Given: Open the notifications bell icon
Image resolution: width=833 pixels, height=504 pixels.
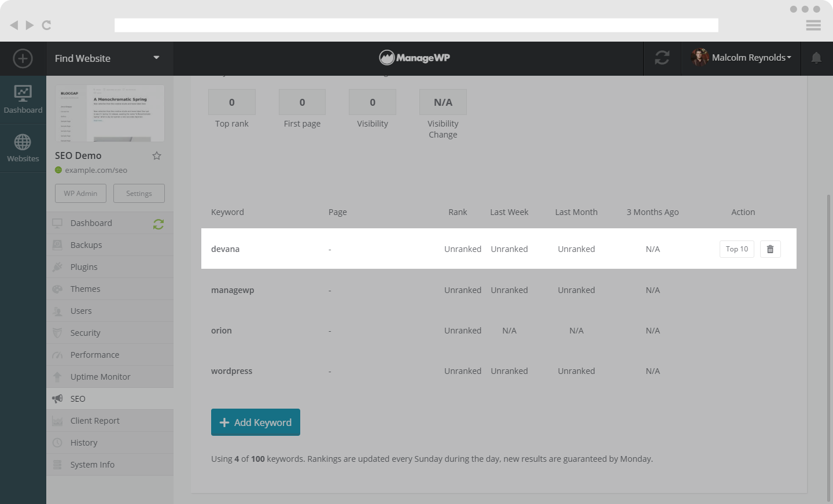Looking at the screenshot, I should coord(816,58).
